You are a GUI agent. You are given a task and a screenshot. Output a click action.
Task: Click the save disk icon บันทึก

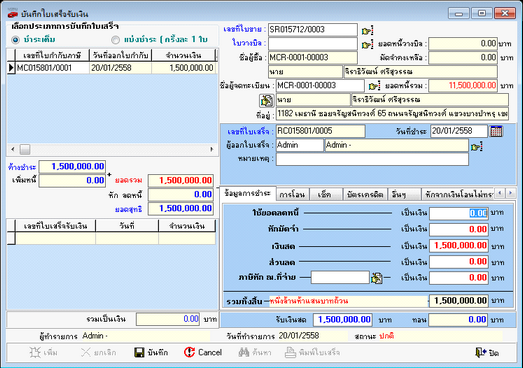(x=151, y=352)
